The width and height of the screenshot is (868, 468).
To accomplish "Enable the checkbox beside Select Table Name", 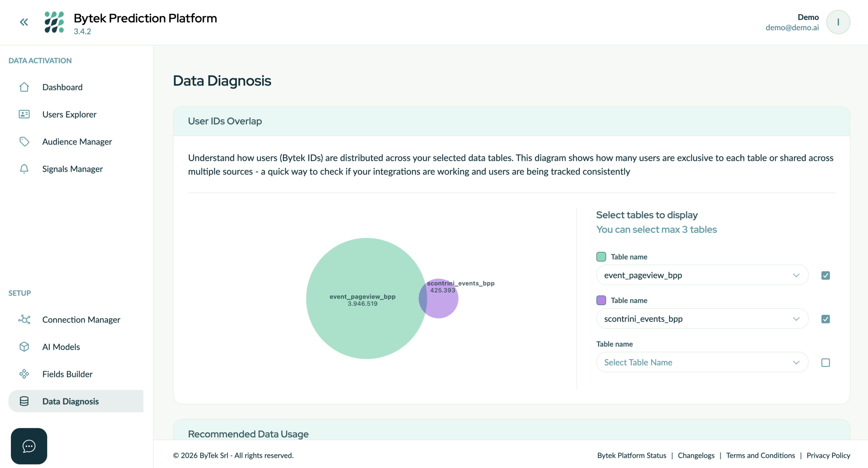I will 826,362.
